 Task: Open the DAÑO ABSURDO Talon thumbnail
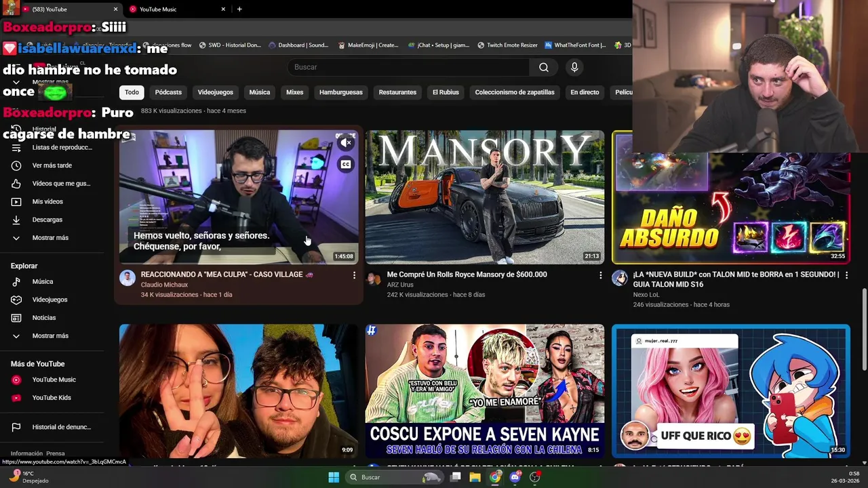point(731,197)
